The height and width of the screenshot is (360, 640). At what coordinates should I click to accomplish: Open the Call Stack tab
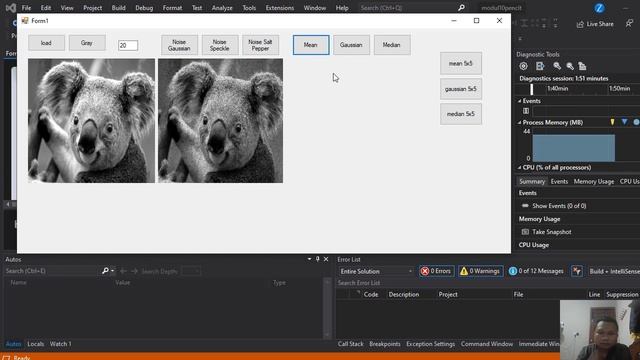pyautogui.click(x=351, y=344)
